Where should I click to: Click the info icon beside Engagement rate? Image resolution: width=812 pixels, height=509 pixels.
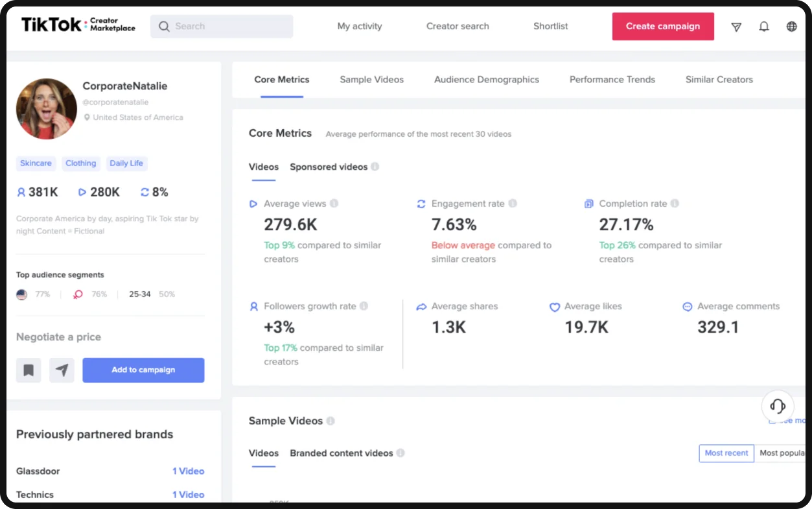point(512,203)
